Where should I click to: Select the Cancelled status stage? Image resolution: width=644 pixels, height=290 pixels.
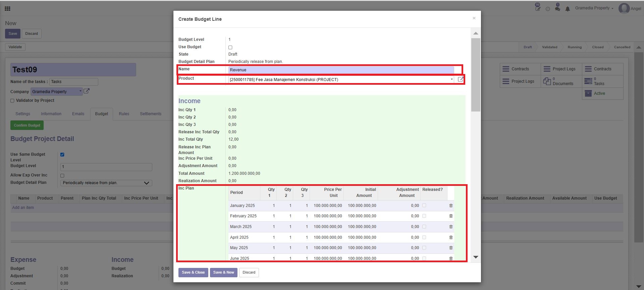tap(622, 47)
